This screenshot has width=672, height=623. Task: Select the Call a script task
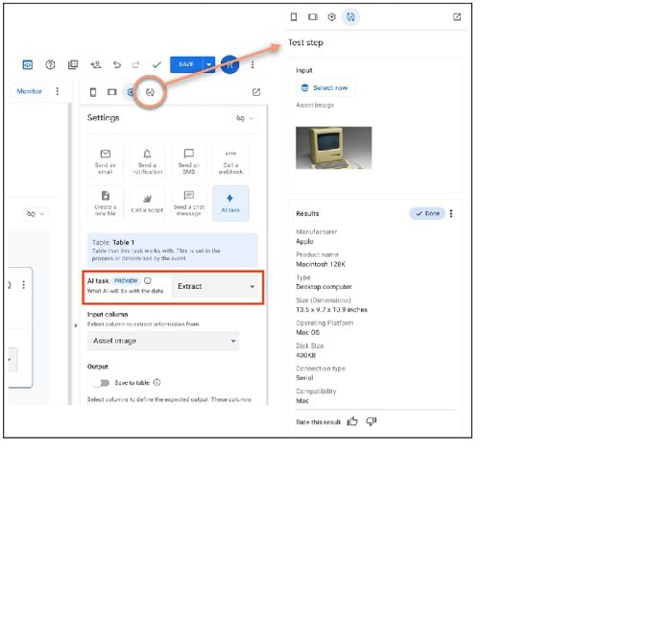(x=147, y=204)
